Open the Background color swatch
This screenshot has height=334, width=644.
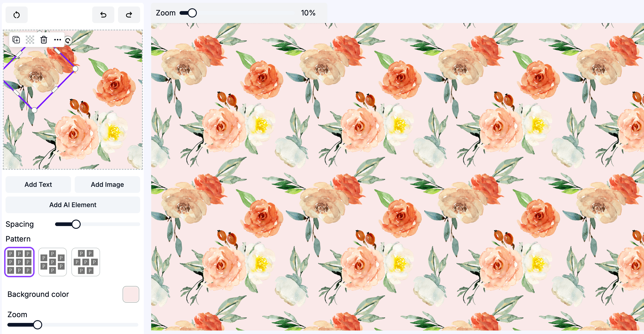[131, 294]
